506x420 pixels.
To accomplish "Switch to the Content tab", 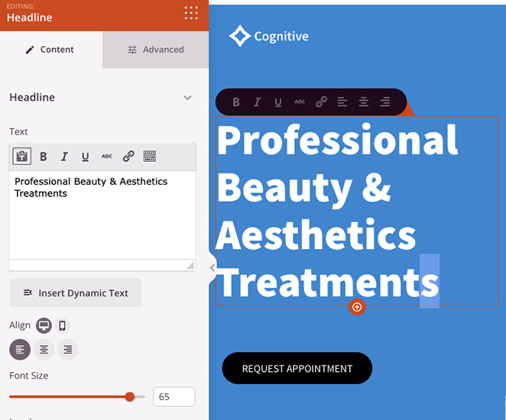I will pos(51,50).
